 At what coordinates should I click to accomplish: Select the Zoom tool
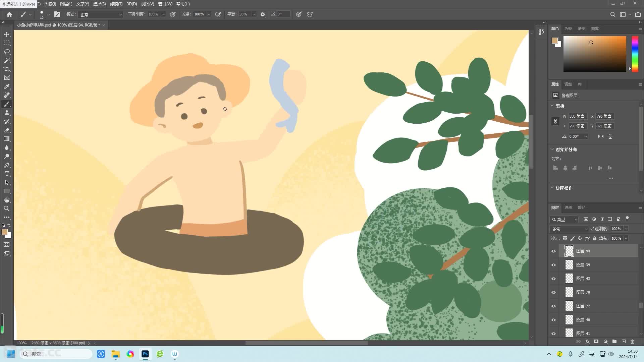pyautogui.click(x=7, y=208)
